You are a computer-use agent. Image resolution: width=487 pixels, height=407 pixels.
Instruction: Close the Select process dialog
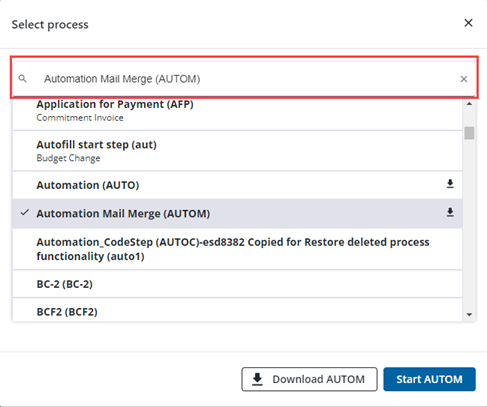point(468,23)
